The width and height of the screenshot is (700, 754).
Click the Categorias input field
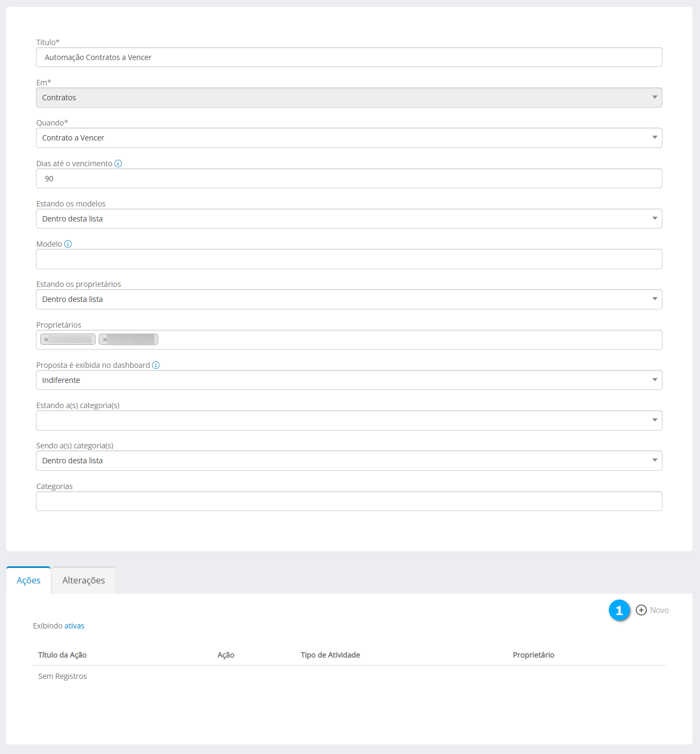[x=349, y=501]
